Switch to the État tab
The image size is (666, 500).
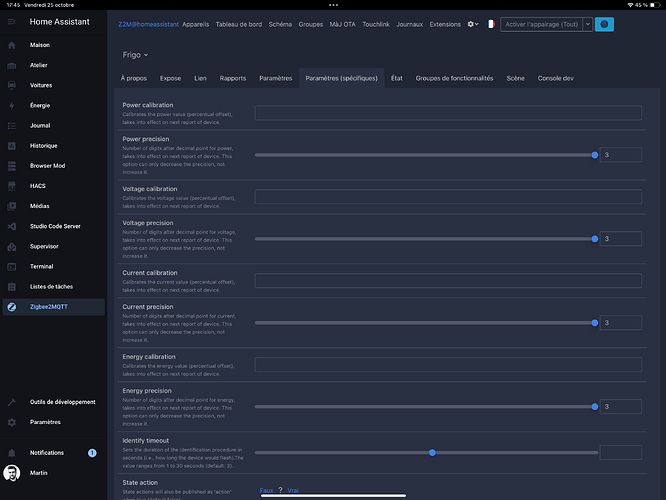click(397, 78)
